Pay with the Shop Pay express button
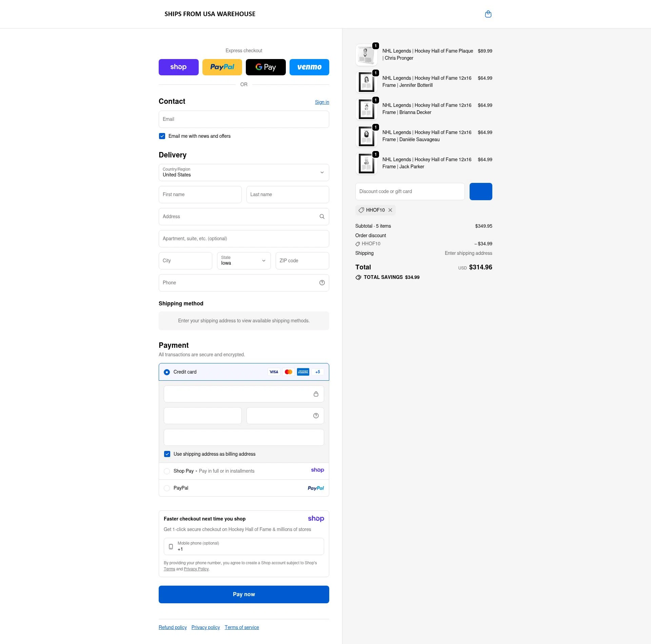 point(179,67)
